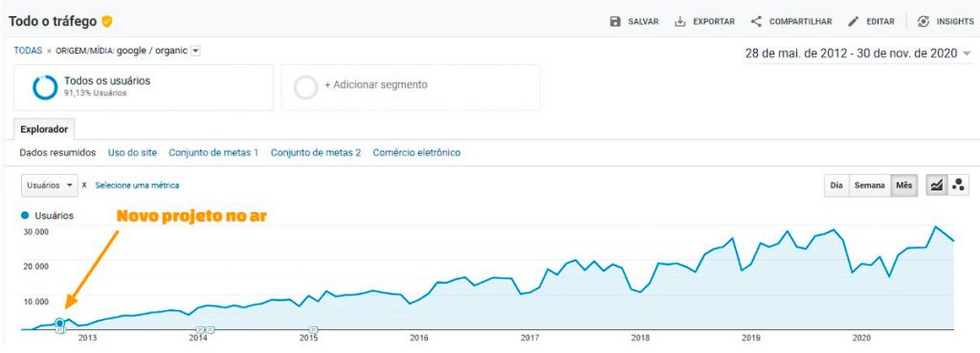980x353 pixels.
Task: Click the Adicionar segmento box
Action: 411,87
